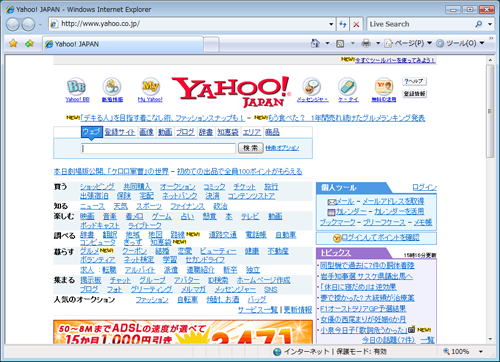
Task: Select the 動画 search tab
Action: click(x=165, y=132)
